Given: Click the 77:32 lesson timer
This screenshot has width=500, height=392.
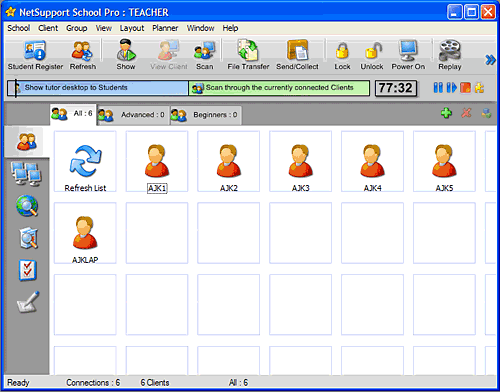Looking at the screenshot, I should click(396, 88).
